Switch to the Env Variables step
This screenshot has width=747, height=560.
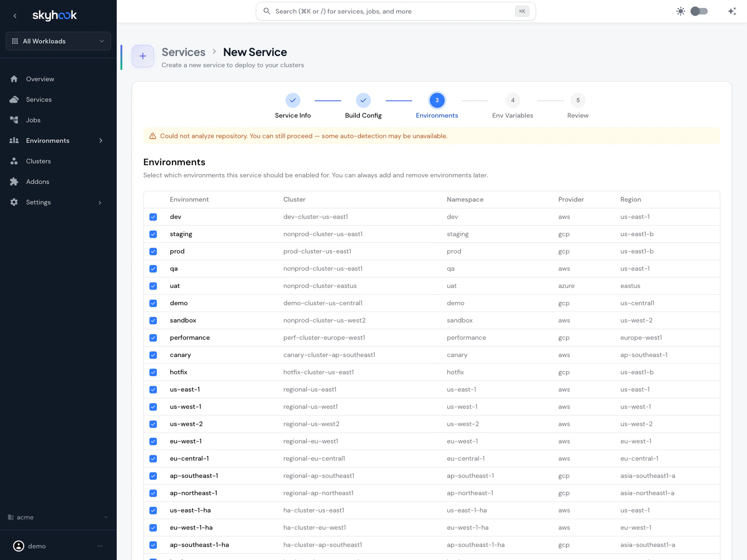click(x=512, y=115)
